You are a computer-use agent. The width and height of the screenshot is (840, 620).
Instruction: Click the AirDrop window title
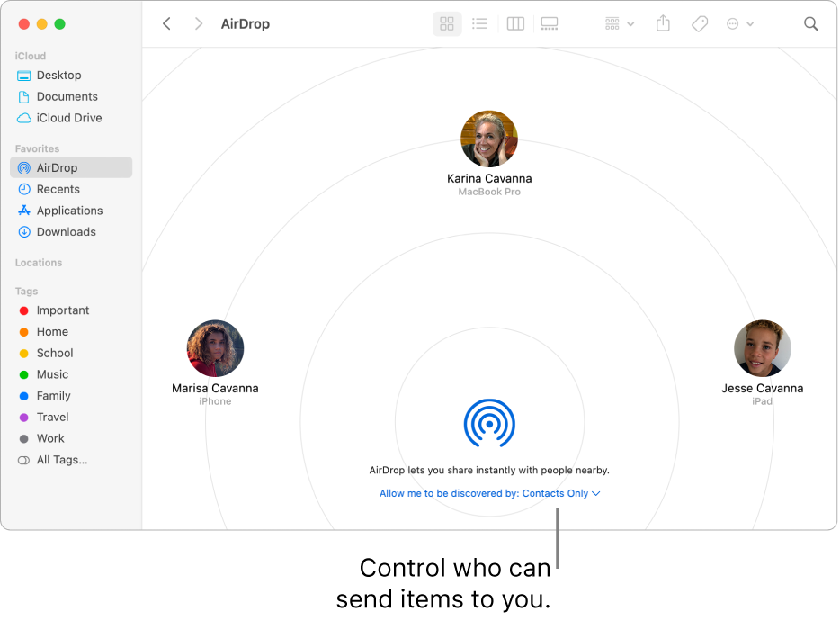point(246,23)
